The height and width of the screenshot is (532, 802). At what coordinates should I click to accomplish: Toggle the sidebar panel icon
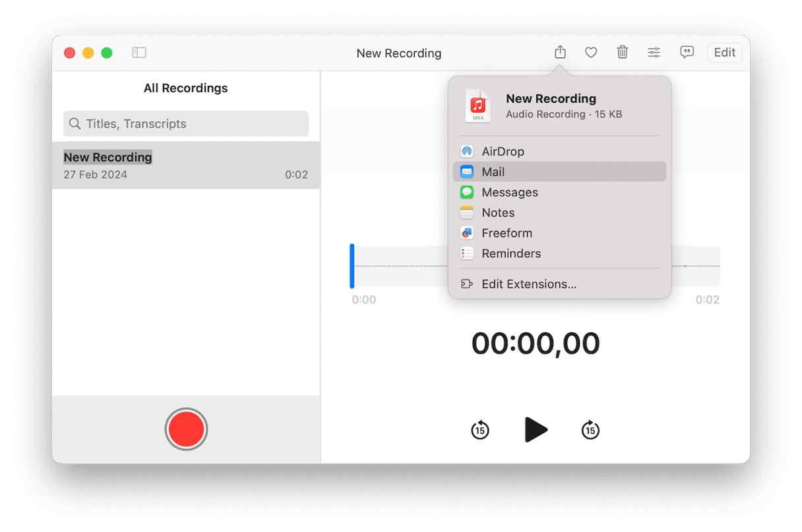tap(139, 53)
